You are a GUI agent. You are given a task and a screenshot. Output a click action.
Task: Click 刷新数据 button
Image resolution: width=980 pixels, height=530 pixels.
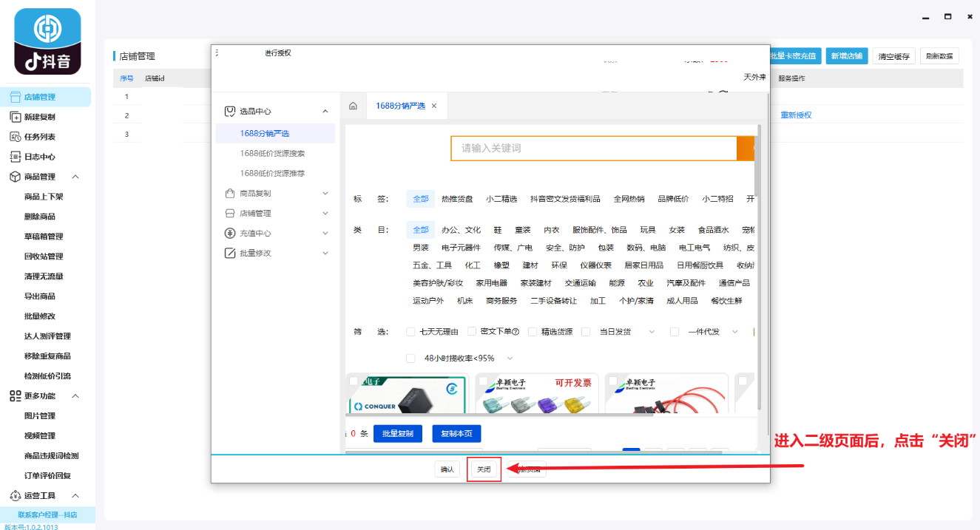click(x=939, y=55)
